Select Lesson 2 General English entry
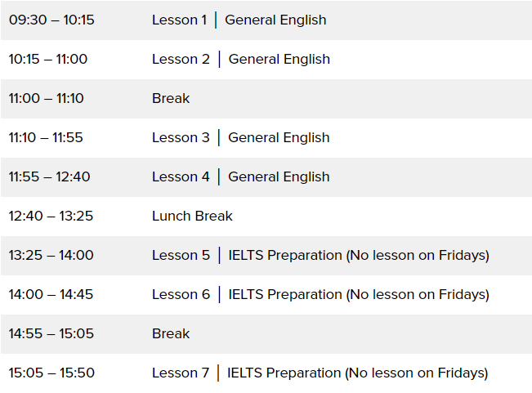This screenshot has width=532, height=393. click(x=240, y=59)
